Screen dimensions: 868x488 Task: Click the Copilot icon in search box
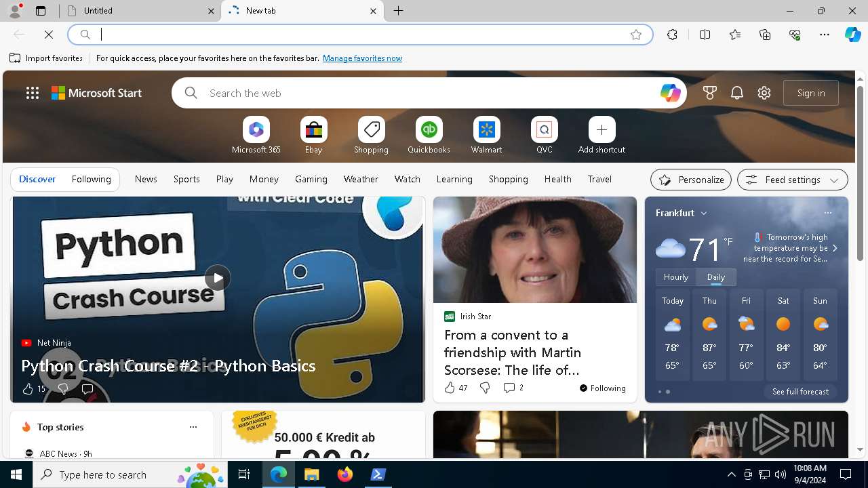[x=670, y=93]
